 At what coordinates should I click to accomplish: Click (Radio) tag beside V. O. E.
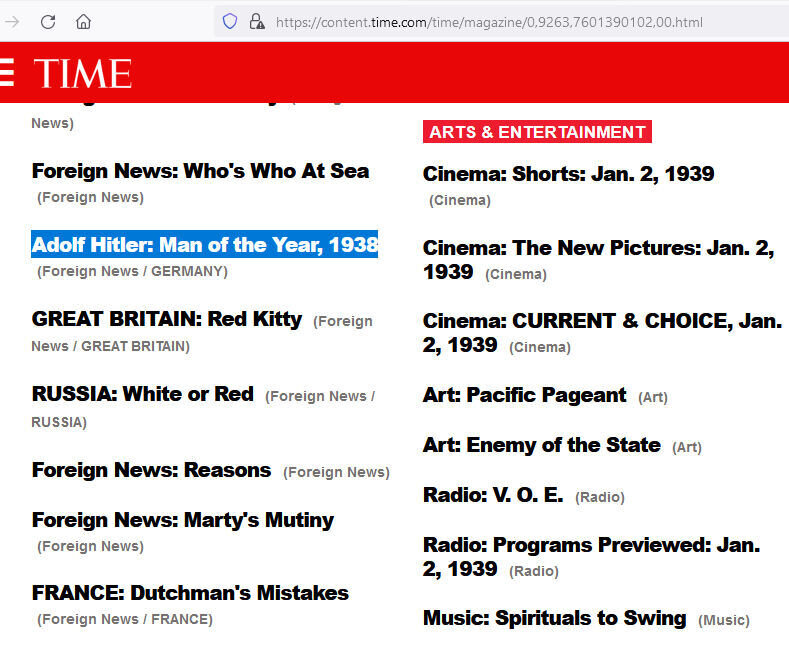600,497
